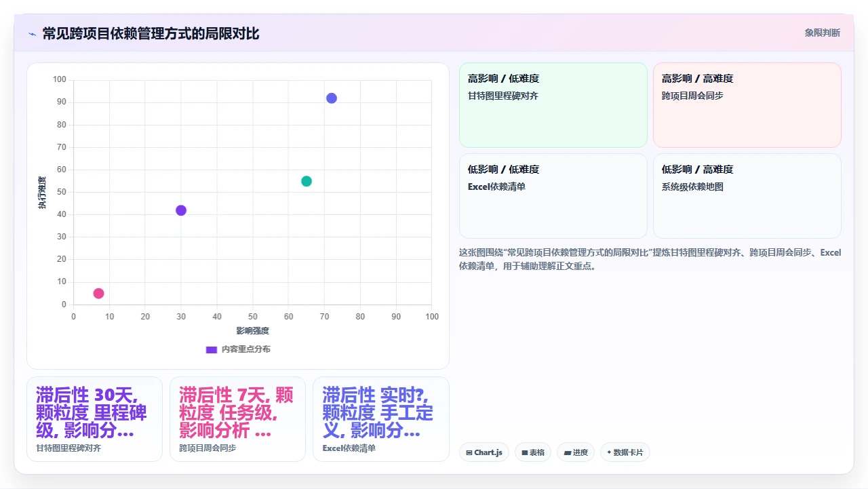Click the 进度 tag chip
Viewport: 868px width, 489px height.
tap(576, 452)
